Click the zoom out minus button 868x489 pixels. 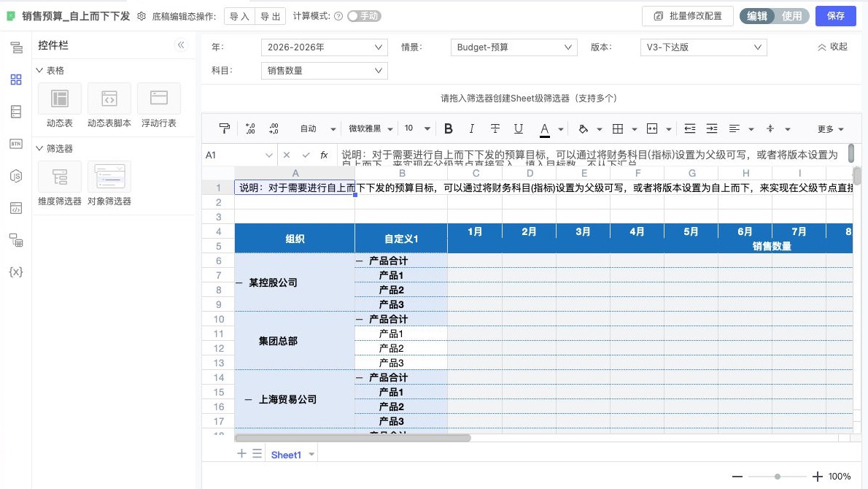pos(737,477)
